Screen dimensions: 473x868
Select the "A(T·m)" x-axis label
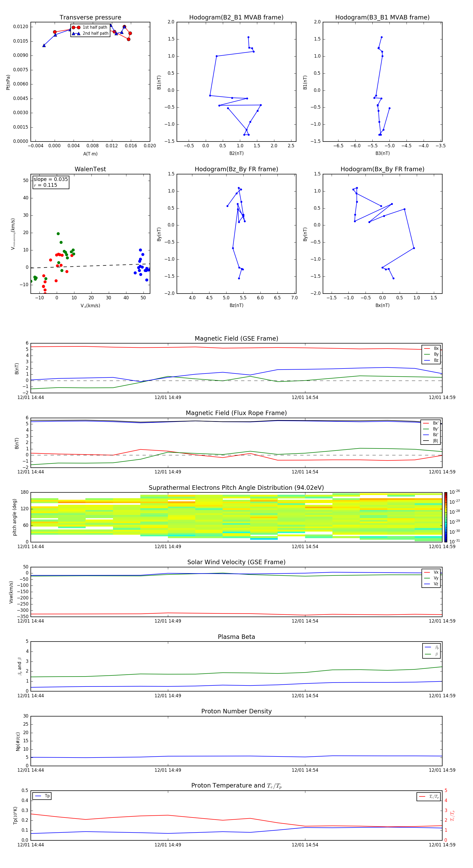click(x=90, y=154)
